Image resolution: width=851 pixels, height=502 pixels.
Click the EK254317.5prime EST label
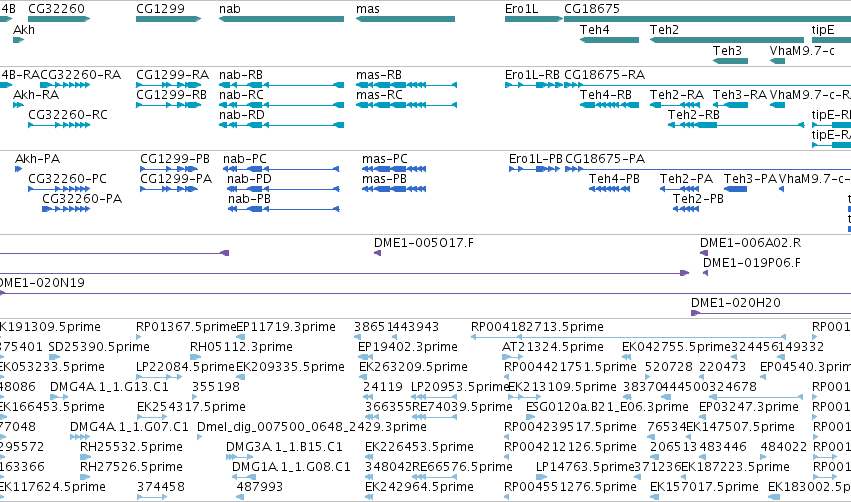coord(191,406)
